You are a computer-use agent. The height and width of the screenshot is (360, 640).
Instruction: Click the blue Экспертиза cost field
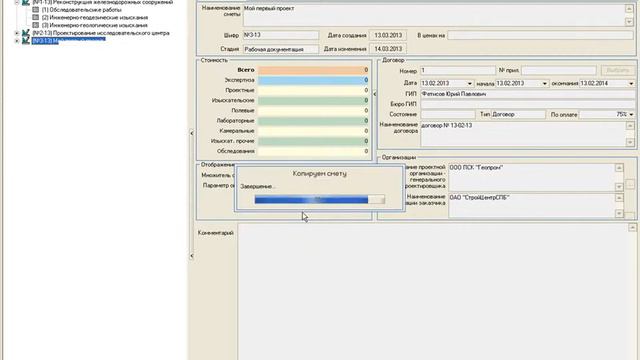[x=313, y=80]
